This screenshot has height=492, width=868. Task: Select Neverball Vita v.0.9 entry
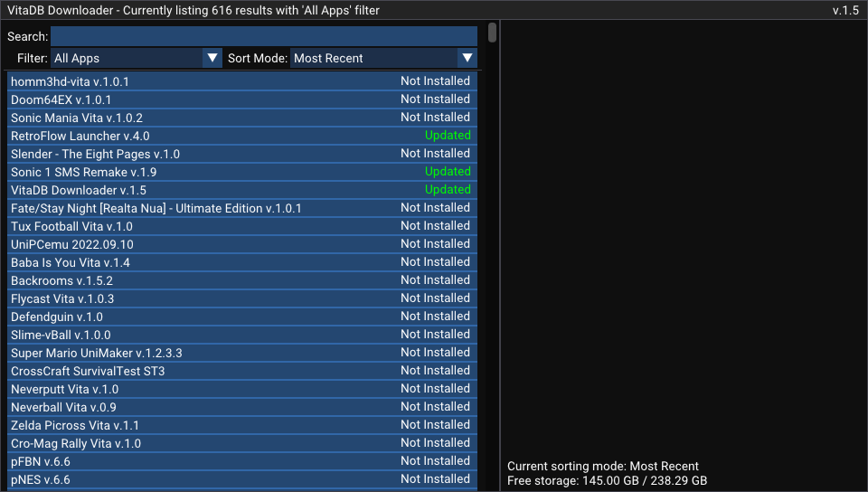[x=242, y=407]
